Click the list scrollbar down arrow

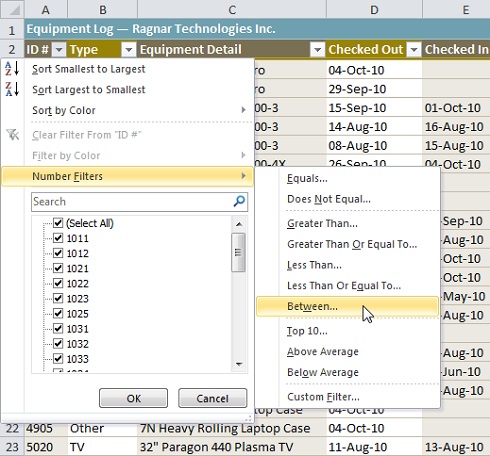239,364
